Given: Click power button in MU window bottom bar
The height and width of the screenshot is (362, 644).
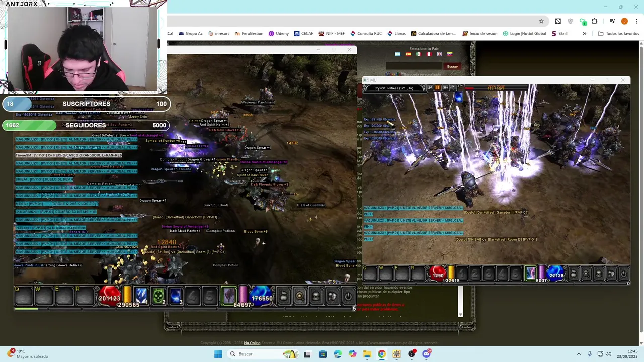Looking at the screenshot, I should click(624, 274).
